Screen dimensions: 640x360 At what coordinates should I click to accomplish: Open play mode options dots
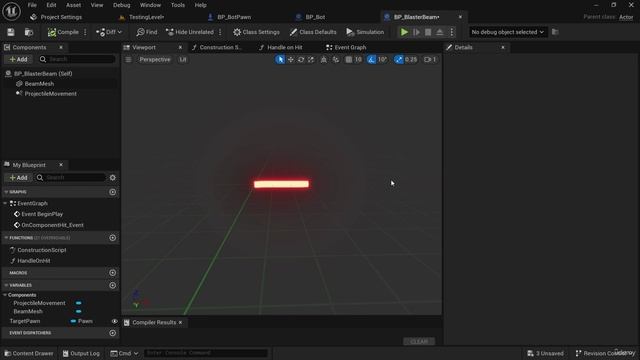(451, 32)
